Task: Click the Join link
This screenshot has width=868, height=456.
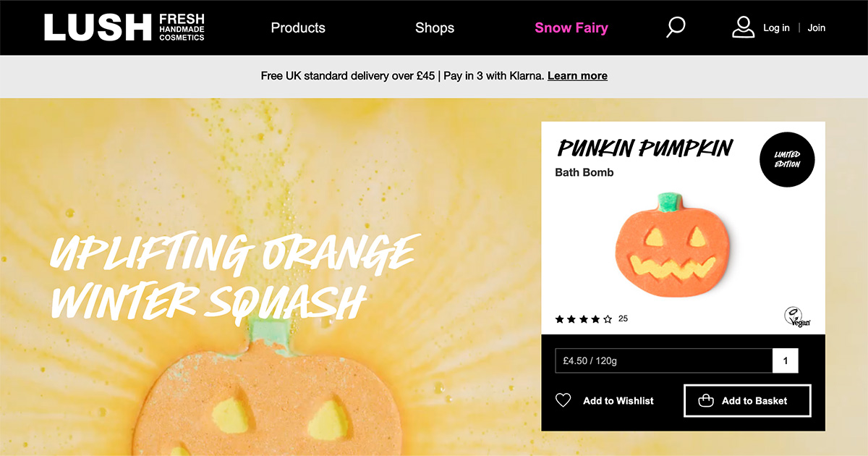Action: 817,28
